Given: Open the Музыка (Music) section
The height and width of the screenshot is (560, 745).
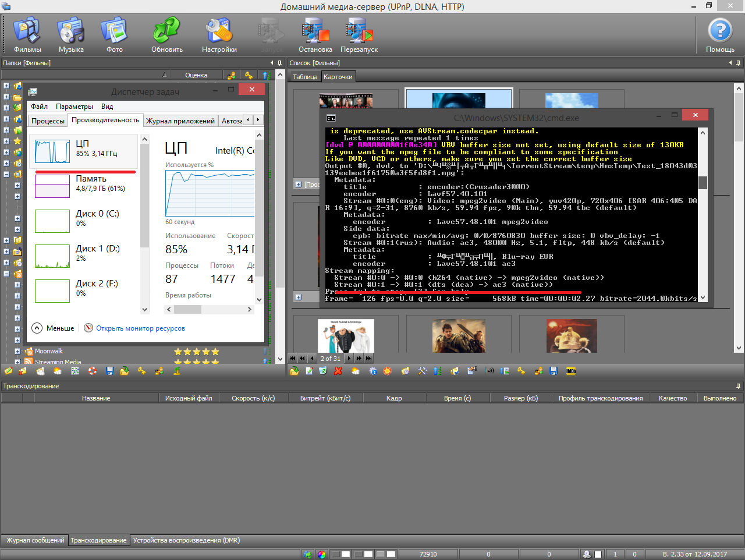Looking at the screenshot, I should (71, 34).
